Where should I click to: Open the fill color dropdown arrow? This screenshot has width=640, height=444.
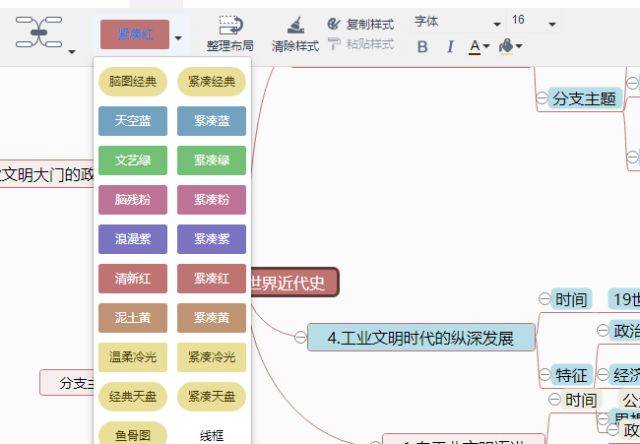pyautogui.click(x=519, y=46)
